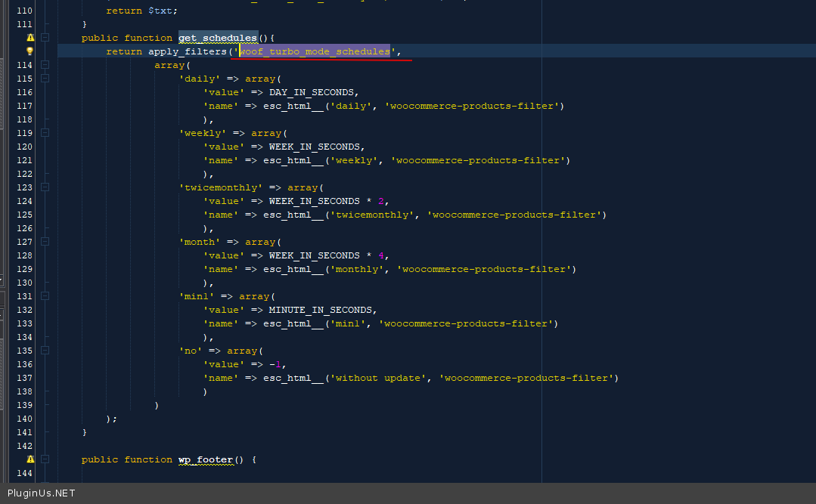
Task: Click the apply_filters call
Action: [188, 51]
